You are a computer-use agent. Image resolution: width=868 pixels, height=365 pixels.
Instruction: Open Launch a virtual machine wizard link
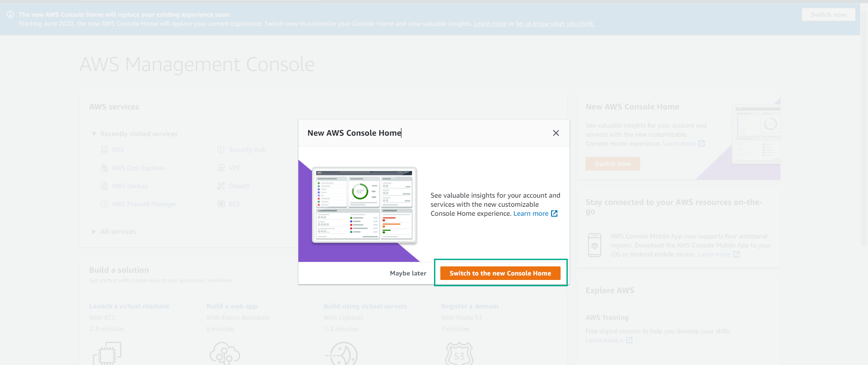(129, 306)
